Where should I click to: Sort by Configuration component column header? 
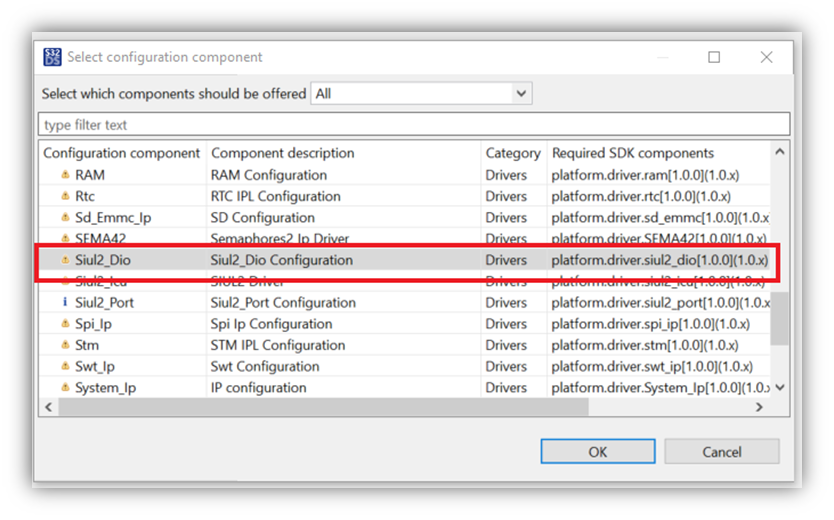(x=122, y=153)
